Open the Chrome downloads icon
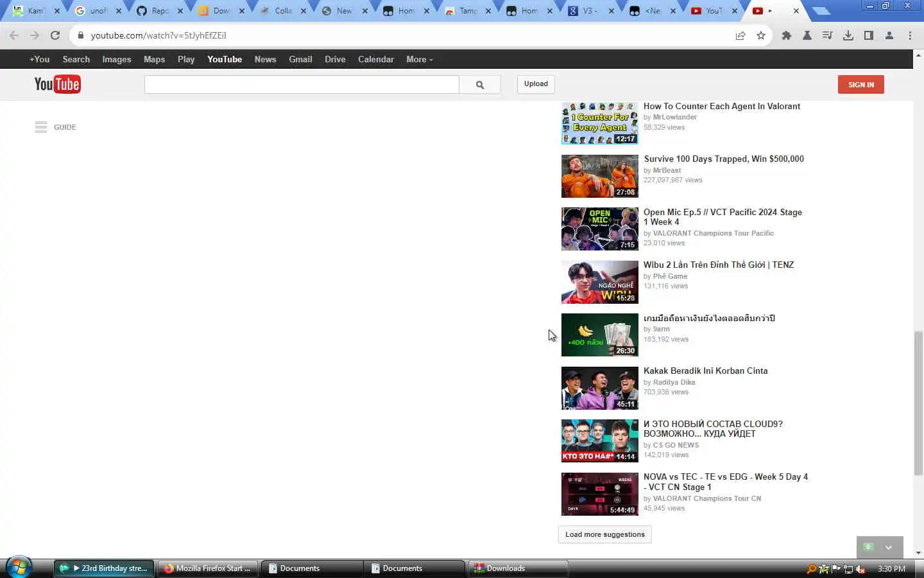 pos(848,35)
